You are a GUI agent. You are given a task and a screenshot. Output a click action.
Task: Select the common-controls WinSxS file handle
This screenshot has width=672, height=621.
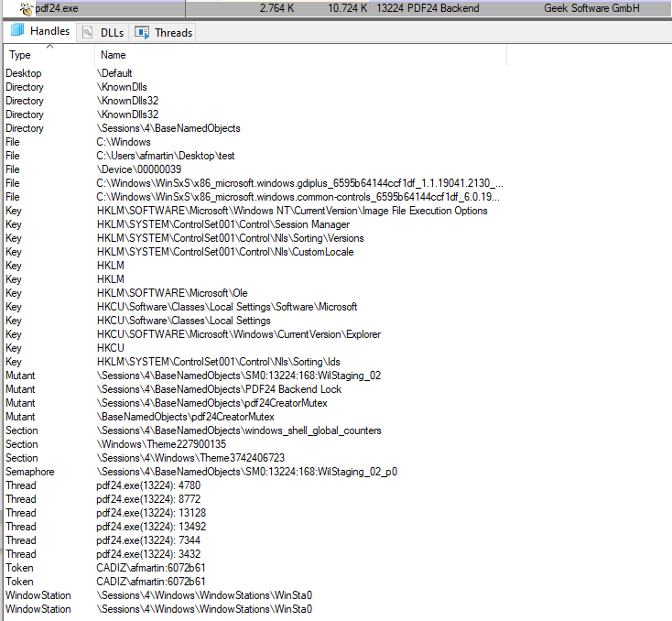coord(298,197)
